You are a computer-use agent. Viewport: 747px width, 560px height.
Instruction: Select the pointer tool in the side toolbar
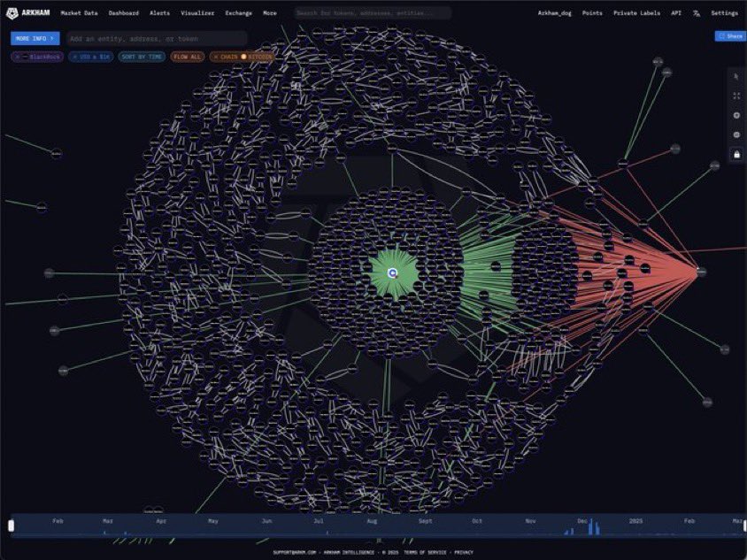736,76
